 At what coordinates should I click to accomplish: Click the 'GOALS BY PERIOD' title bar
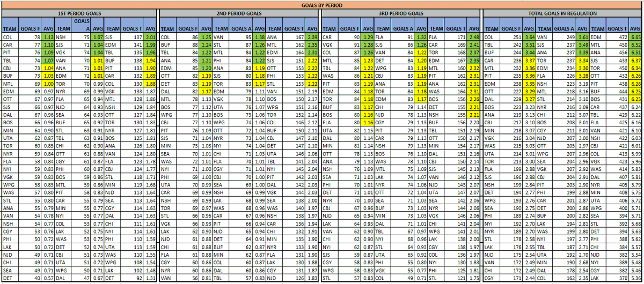pos(322,5)
